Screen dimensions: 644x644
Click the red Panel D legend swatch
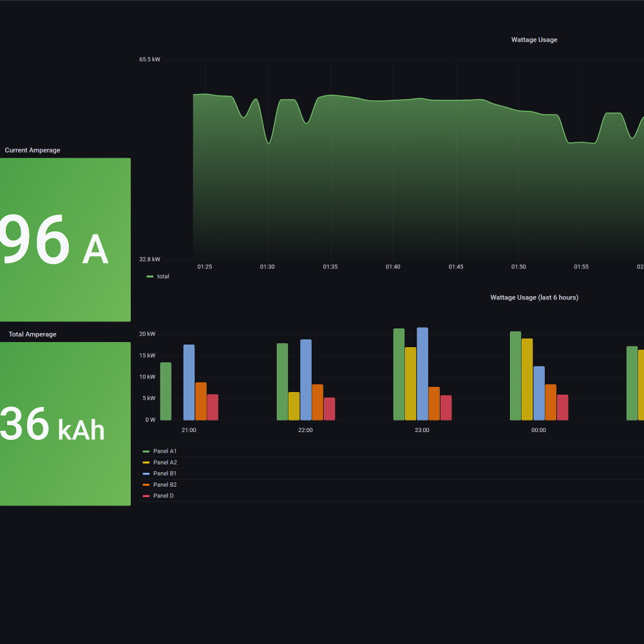146,496
